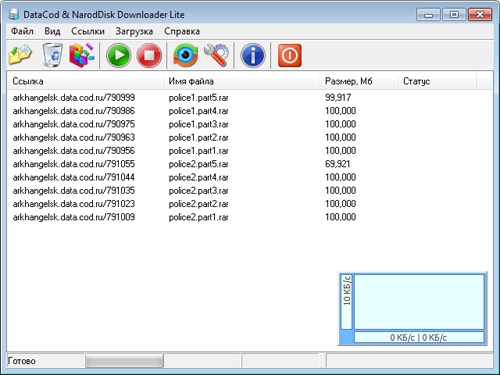Click the Готово status bar text
Viewport: 500px width, 375px height.
click(22, 361)
